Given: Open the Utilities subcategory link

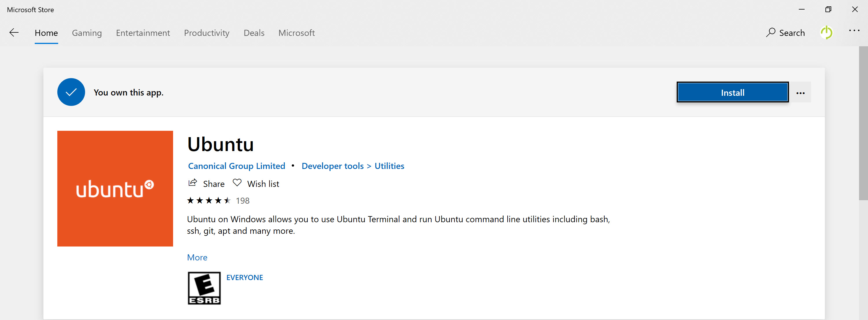Looking at the screenshot, I should click(x=389, y=166).
